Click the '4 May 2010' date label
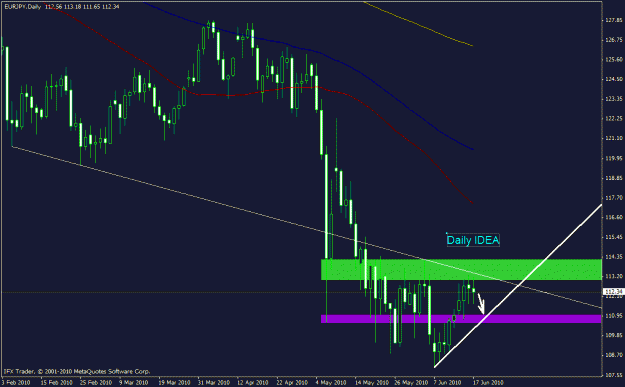The width and height of the screenshot is (625, 387). pos(331,382)
